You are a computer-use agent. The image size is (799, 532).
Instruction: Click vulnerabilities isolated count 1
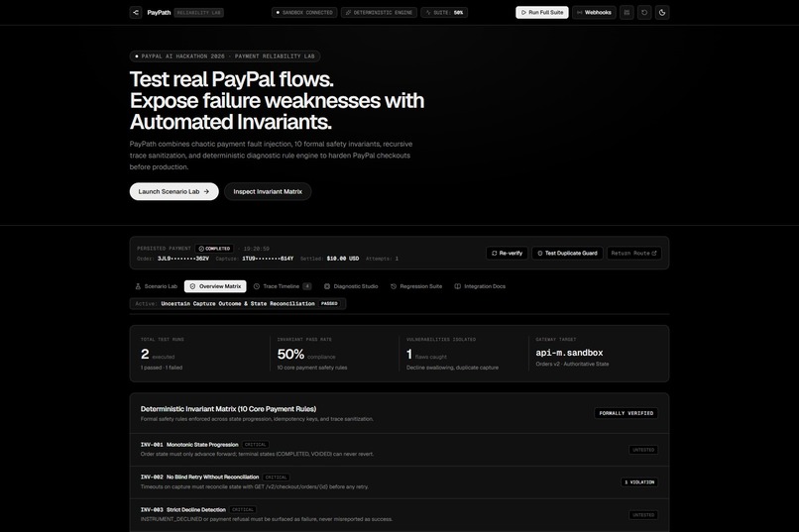pyautogui.click(x=409, y=354)
